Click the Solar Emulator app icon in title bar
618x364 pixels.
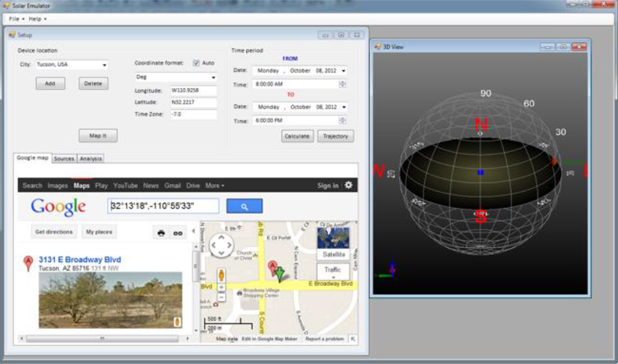click(x=6, y=6)
